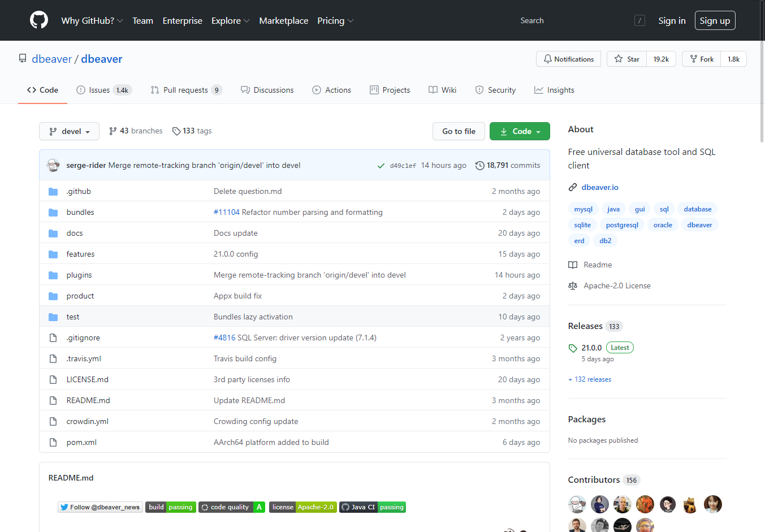Star the dbeaver repository
This screenshot has height=532, width=765.
(x=626, y=59)
